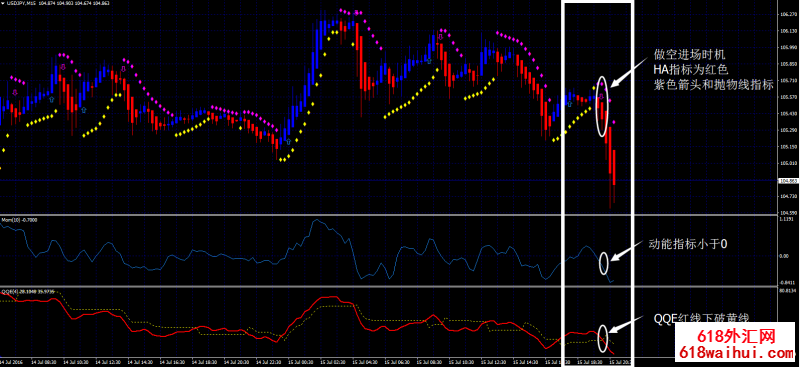Click the divider between price and Mom panels

point(388,214)
